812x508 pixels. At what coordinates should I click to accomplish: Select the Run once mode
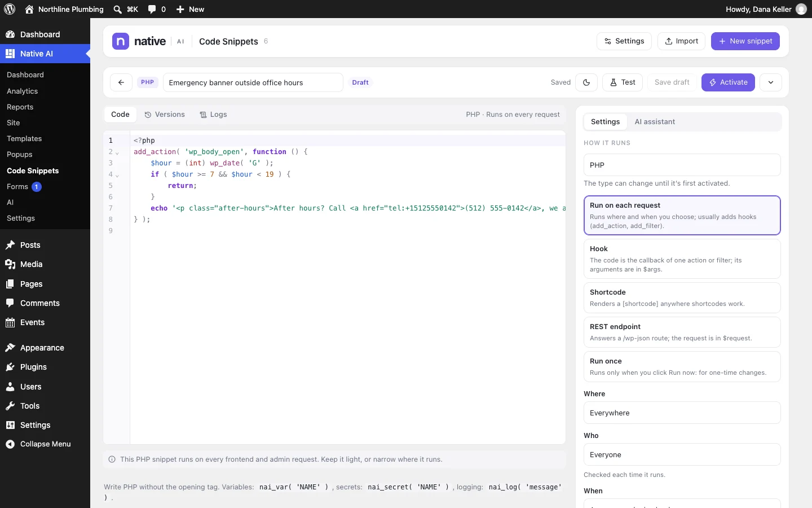tap(682, 366)
